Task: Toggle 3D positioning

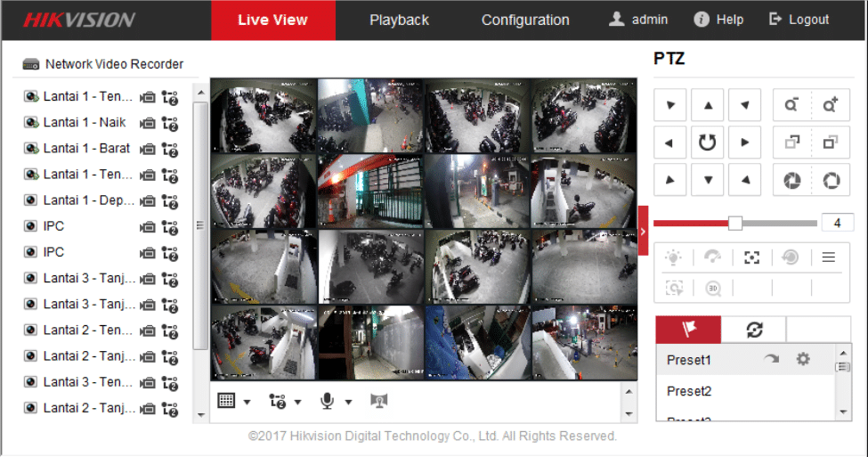Action: (713, 288)
